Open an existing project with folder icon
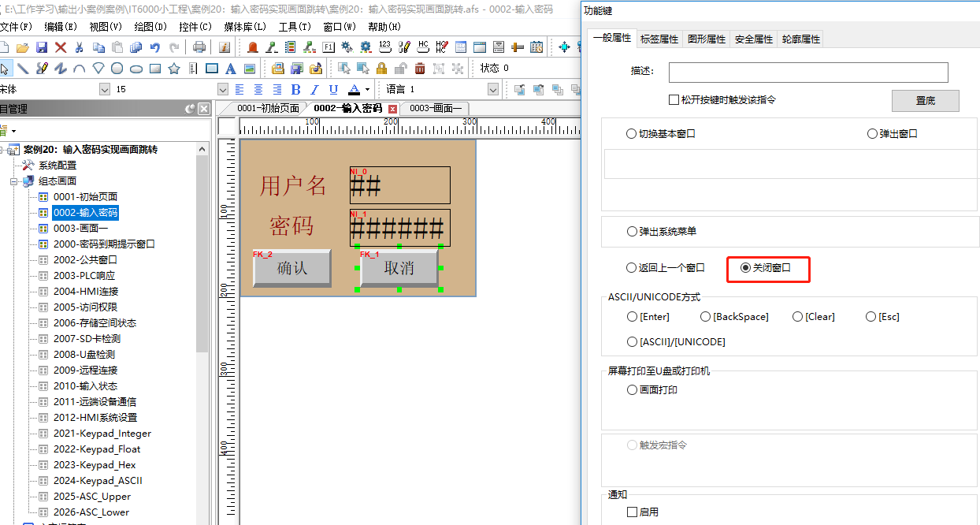 23,47
